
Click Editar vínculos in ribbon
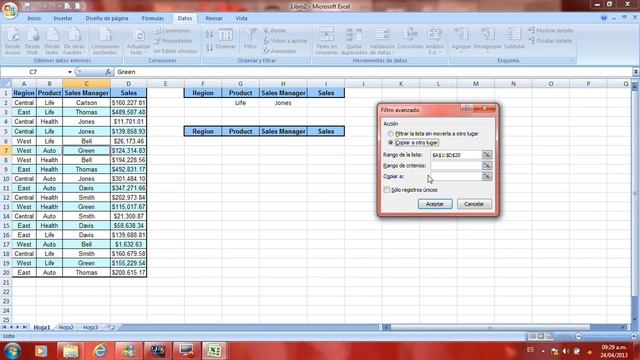(176, 51)
